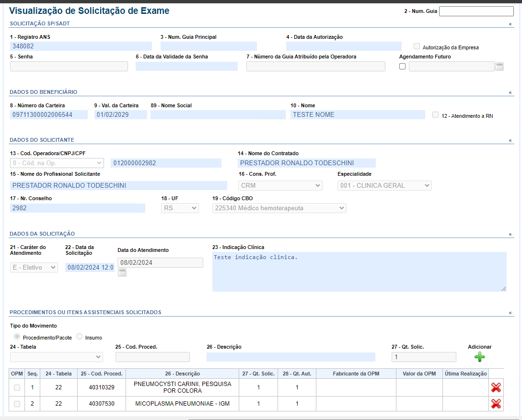Collapse the Procedimentos ou Itens Assistenciais section
This screenshot has height=420, width=522.
point(510,313)
